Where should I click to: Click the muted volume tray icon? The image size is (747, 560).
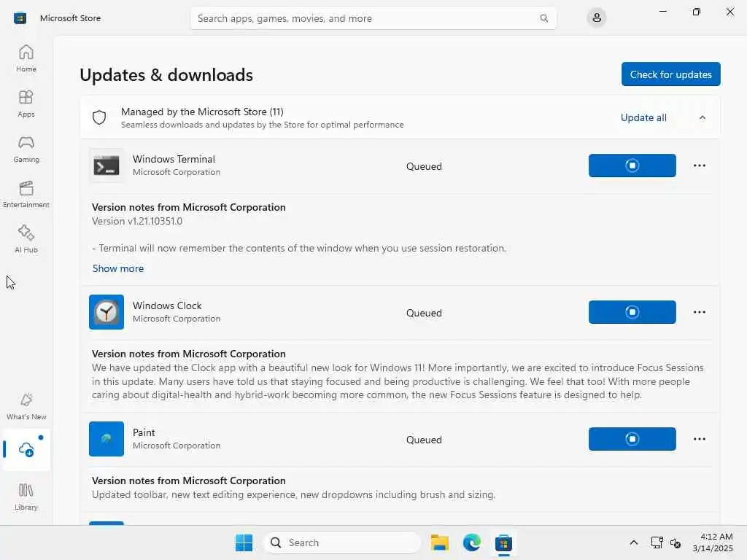(675, 542)
